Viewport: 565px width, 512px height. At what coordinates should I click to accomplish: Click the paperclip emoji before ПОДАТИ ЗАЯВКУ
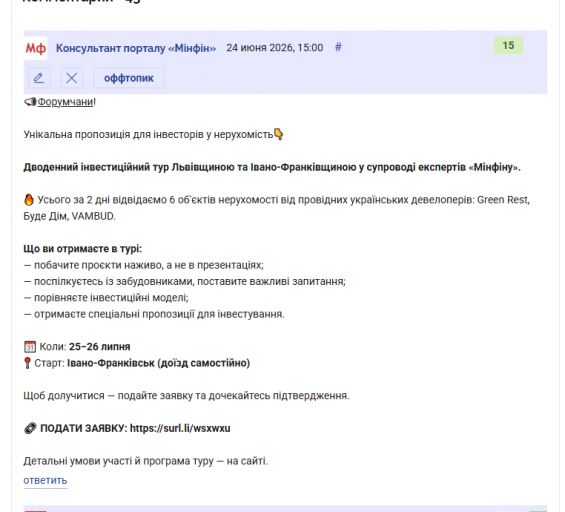(x=30, y=428)
